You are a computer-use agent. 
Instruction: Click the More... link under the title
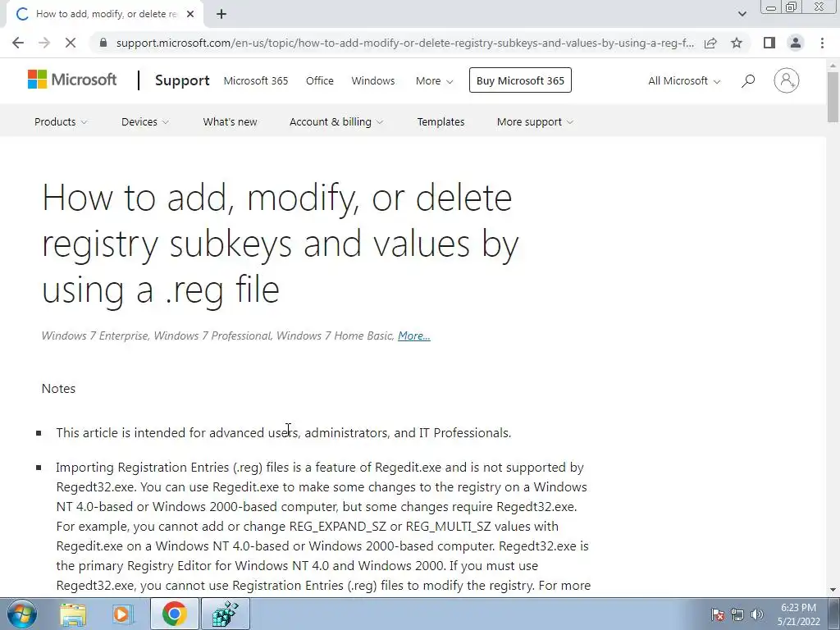pyautogui.click(x=414, y=336)
